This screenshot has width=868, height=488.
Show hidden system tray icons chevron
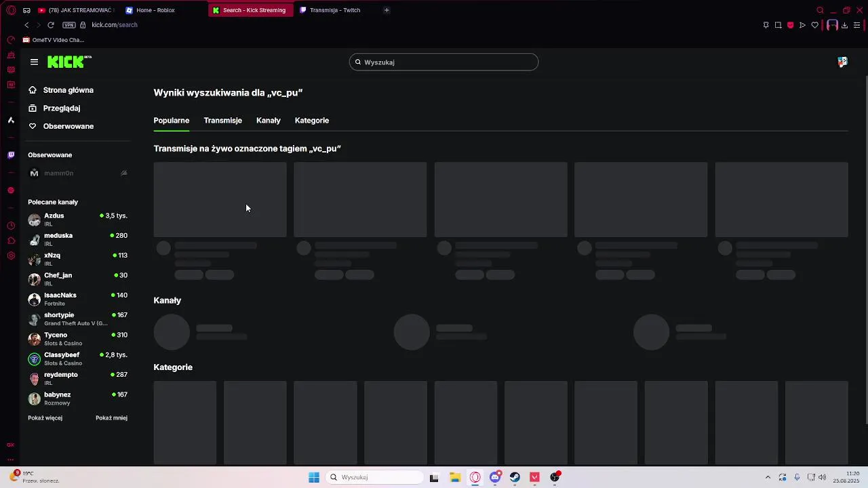[768, 477]
